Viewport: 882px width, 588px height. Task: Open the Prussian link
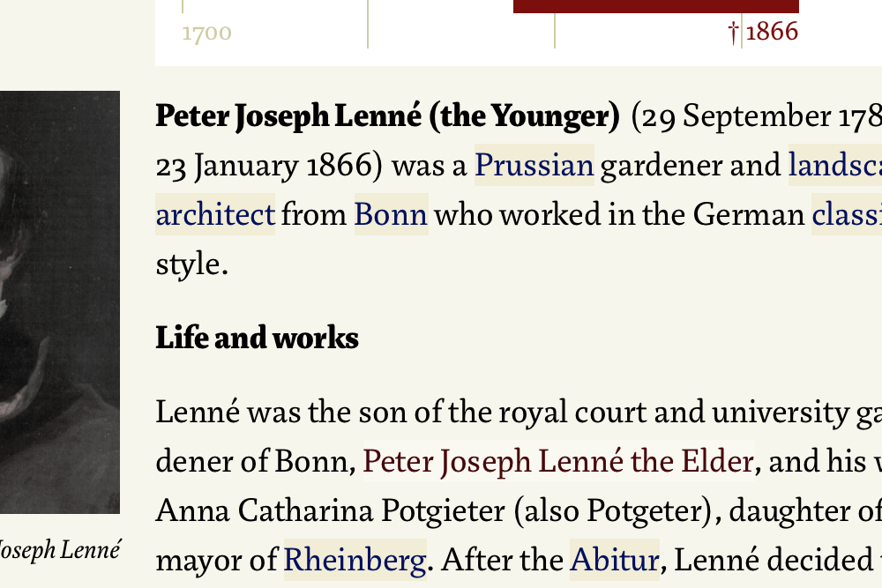click(534, 166)
